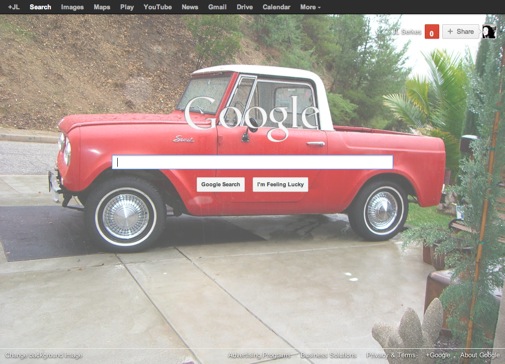This screenshot has width=505, height=364.
Task: Expand the More dropdown menu
Action: pyautogui.click(x=310, y=7)
